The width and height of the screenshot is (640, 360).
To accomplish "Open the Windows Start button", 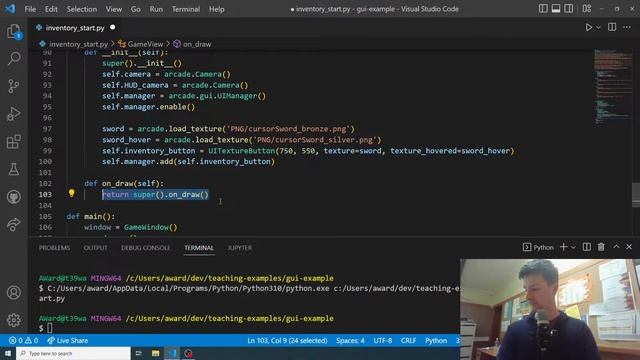I will [x=8, y=353].
